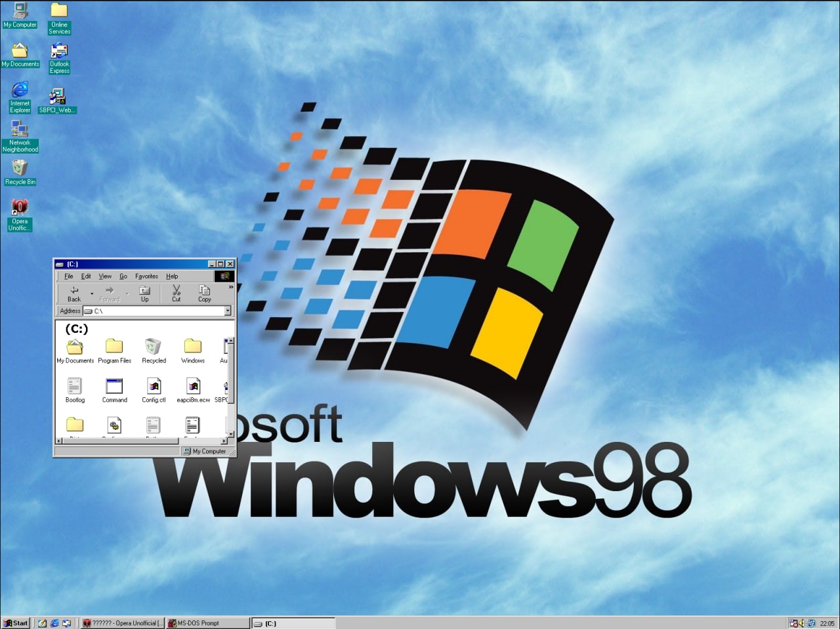The height and width of the screenshot is (629, 840).
Task: Click horizontal scrollbar right arrow in C: window
Action: (x=223, y=441)
